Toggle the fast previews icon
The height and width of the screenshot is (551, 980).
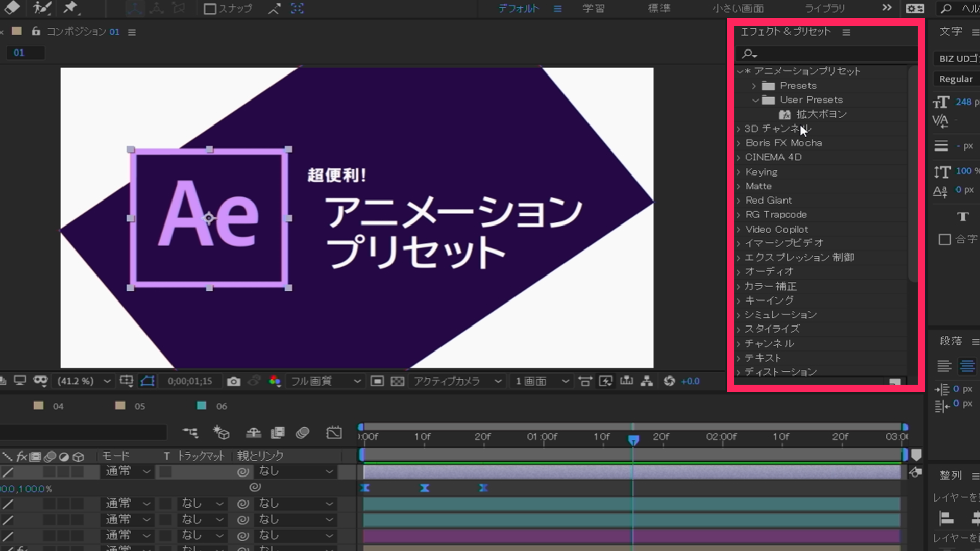606,381
